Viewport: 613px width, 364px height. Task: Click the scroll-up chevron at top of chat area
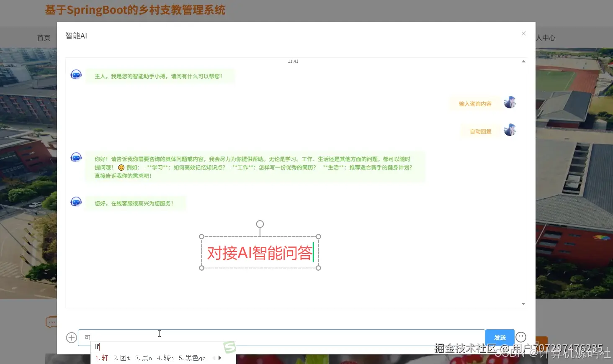tap(523, 61)
